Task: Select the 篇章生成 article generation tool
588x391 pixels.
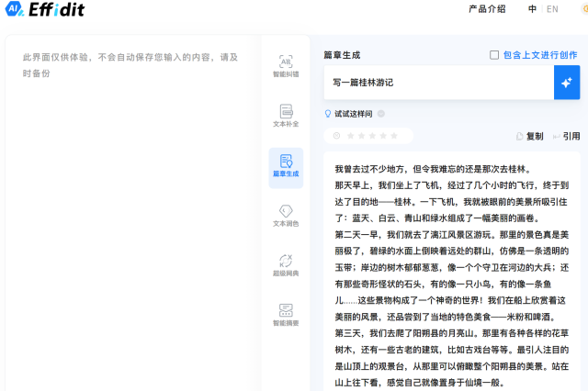Action: point(285,166)
